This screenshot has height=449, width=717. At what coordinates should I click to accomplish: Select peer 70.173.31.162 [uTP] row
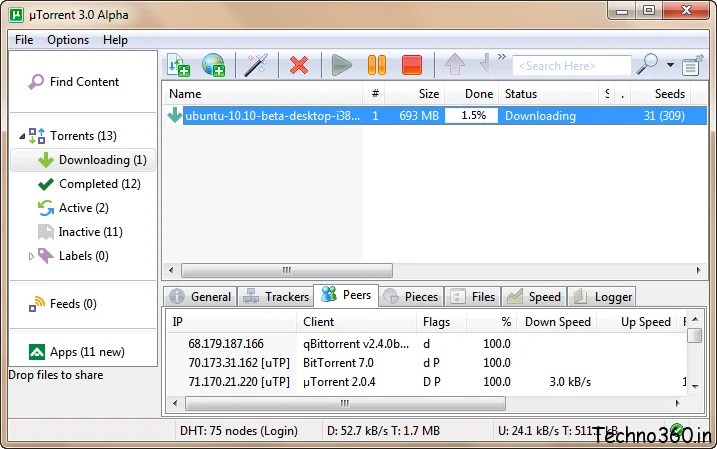click(427, 363)
